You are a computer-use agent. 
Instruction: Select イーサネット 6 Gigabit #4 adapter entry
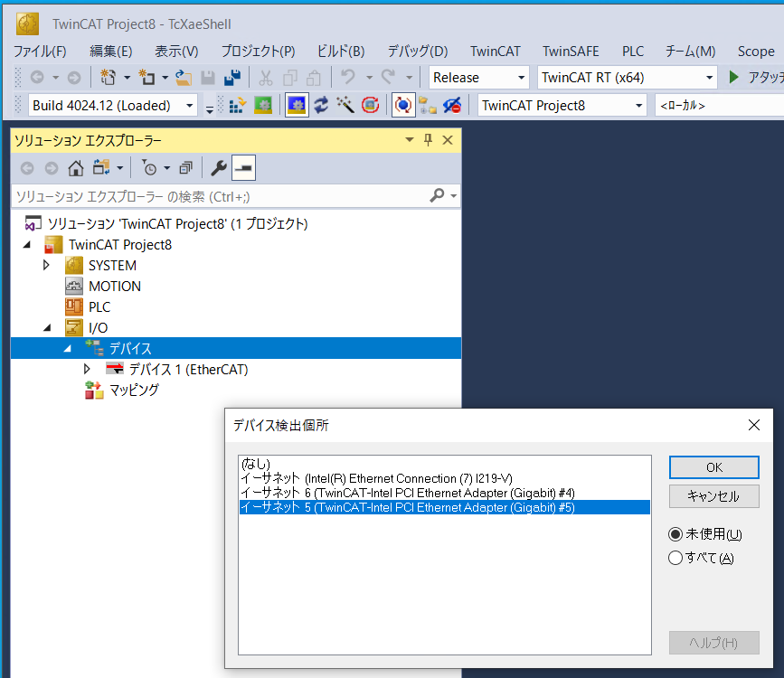tap(445, 493)
